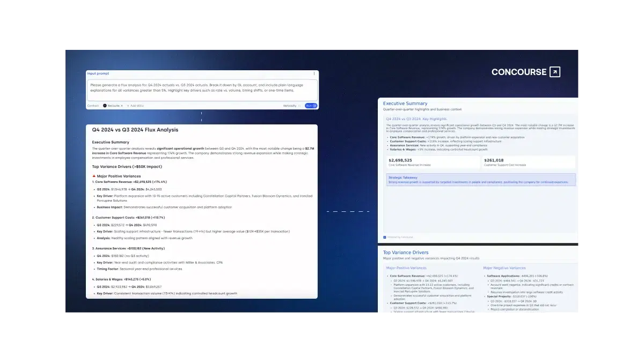This screenshot has height=362, width=644.
Task: Click 'Executive Summary' heading in the flux analysis document
Action: [x=111, y=142]
